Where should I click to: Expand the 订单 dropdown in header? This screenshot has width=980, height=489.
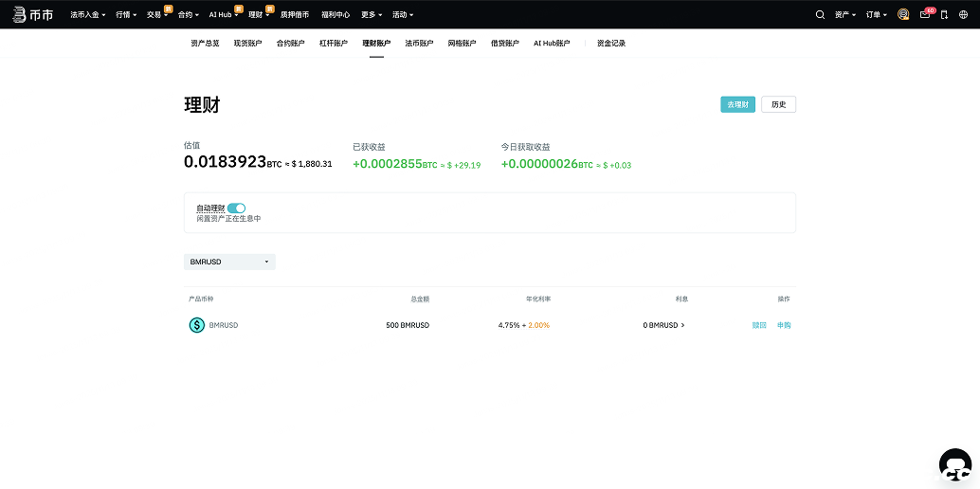click(877, 14)
